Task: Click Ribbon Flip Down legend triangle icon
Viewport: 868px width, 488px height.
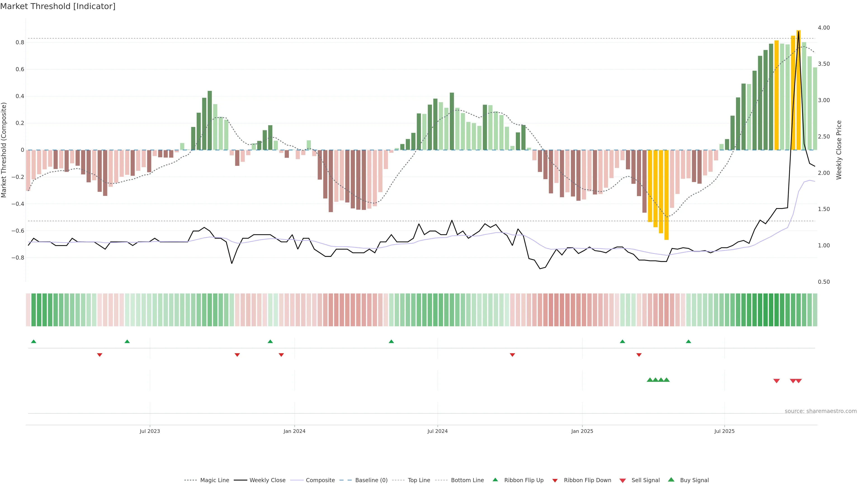Action: click(x=555, y=480)
